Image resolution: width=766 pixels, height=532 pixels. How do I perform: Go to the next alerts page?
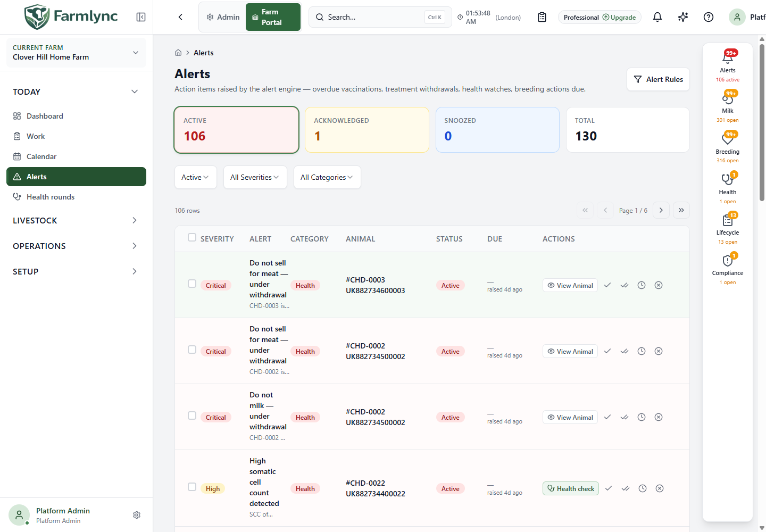(x=661, y=210)
